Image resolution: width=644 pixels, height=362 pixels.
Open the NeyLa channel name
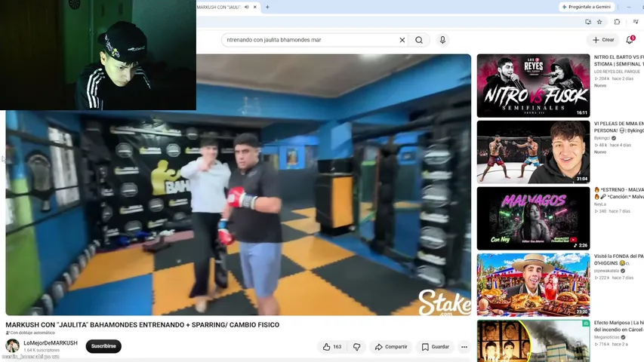click(600, 204)
